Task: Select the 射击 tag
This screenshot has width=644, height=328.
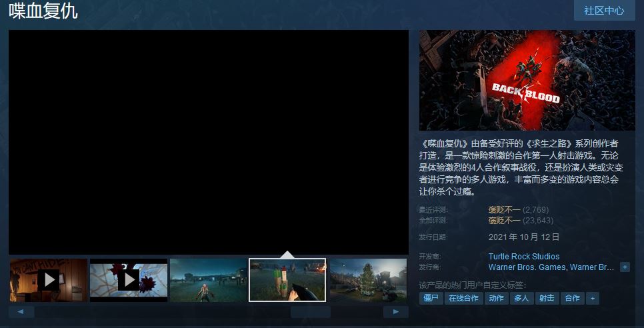Action: [x=547, y=299]
